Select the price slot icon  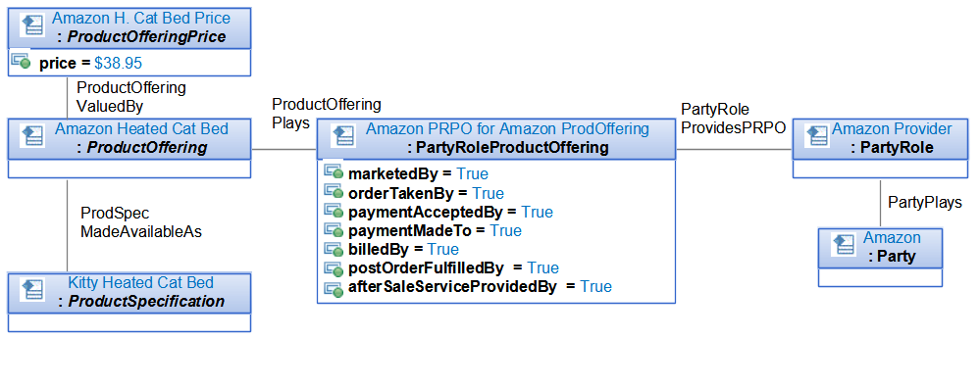coord(21,61)
